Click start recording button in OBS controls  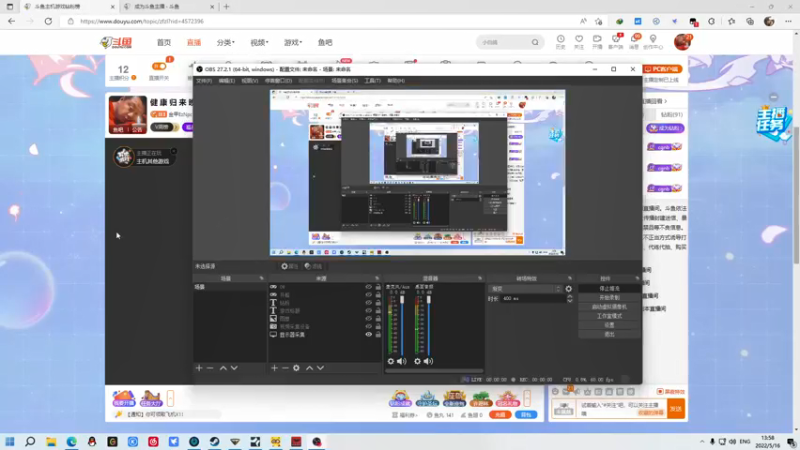click(x=609, y=297)
